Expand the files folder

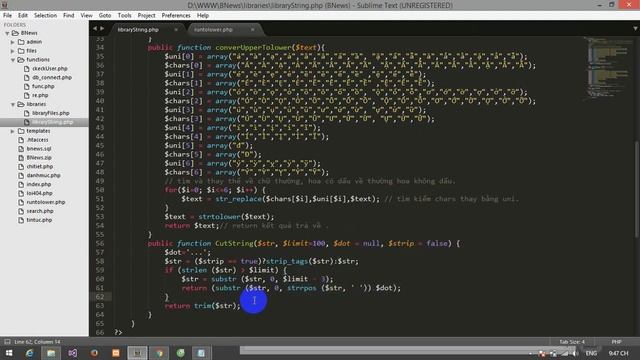13,51
